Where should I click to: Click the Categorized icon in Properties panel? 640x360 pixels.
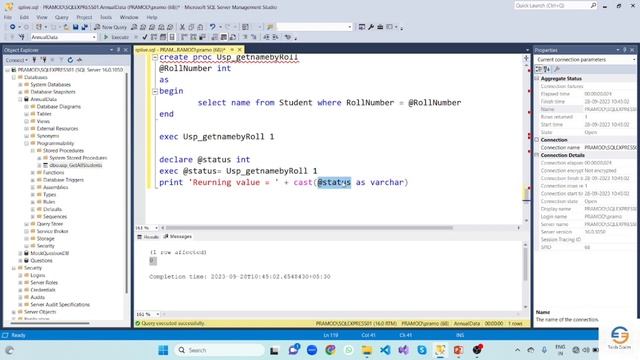[539, 69]
